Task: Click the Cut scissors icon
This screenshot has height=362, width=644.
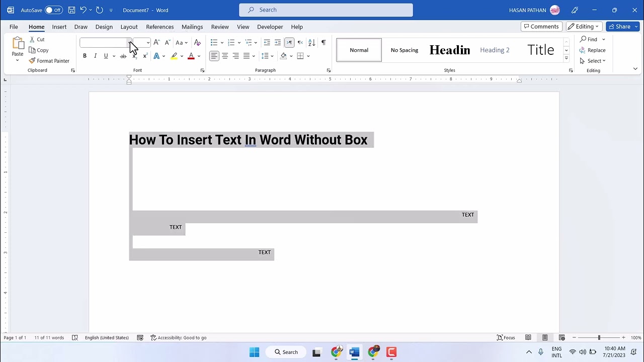Action: tap(32, 39)
